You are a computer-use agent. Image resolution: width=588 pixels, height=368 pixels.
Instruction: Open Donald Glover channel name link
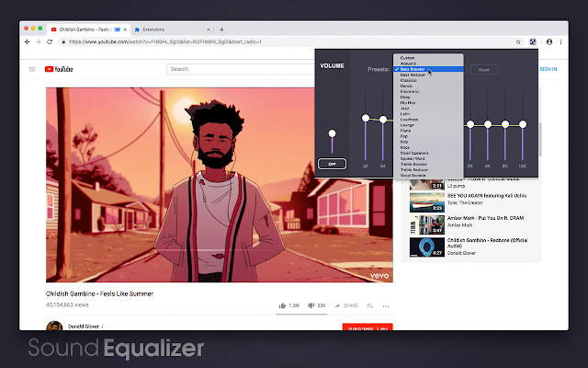point(84,327)
